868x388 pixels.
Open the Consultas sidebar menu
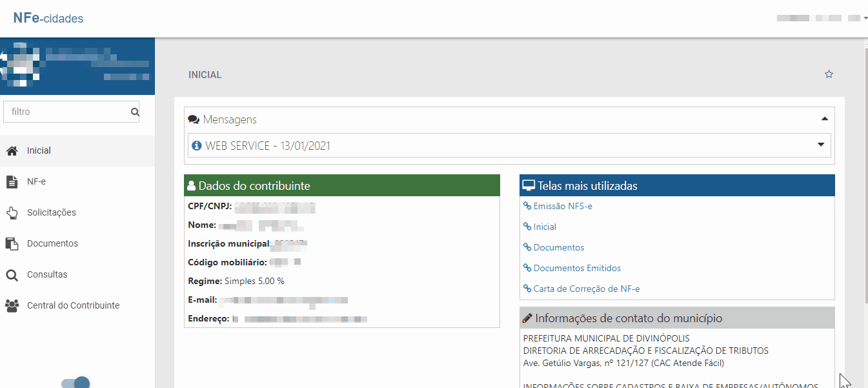click(77, 274)
